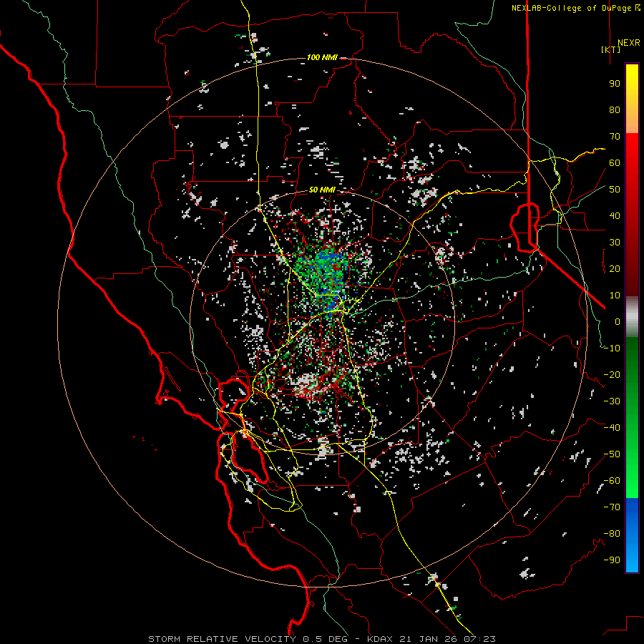Click the 100 NMI range ring label
The image size is (644, 644).
pos(322,57)
